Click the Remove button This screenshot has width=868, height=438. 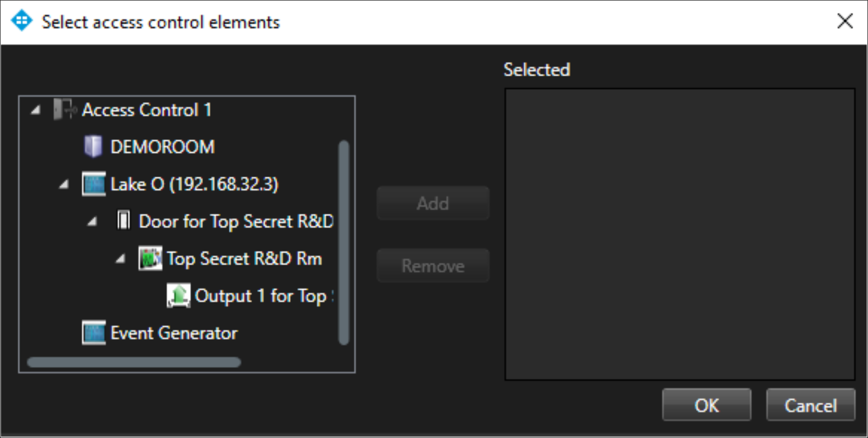[433, 266]
